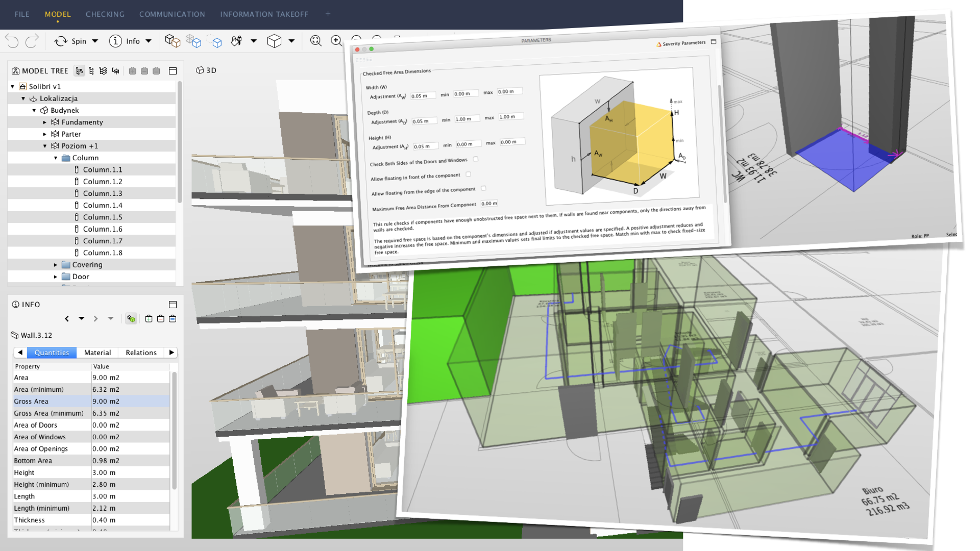
Task: Open the FILE menu tab
Action: (22, 14)
